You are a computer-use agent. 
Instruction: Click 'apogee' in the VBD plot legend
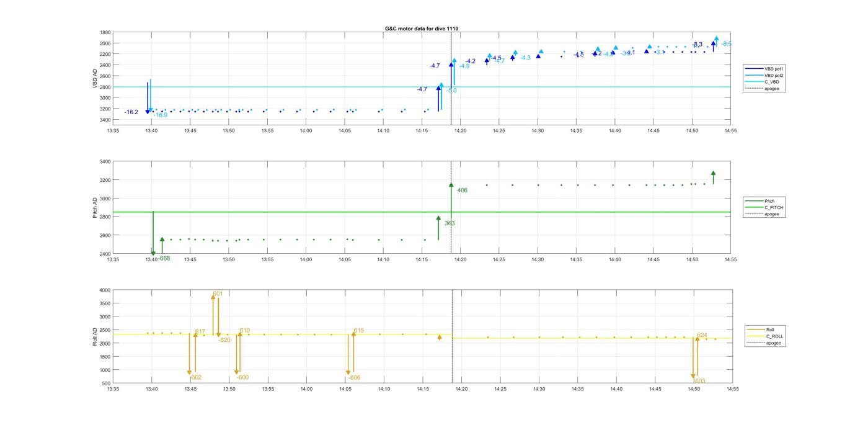pos(766,89)
